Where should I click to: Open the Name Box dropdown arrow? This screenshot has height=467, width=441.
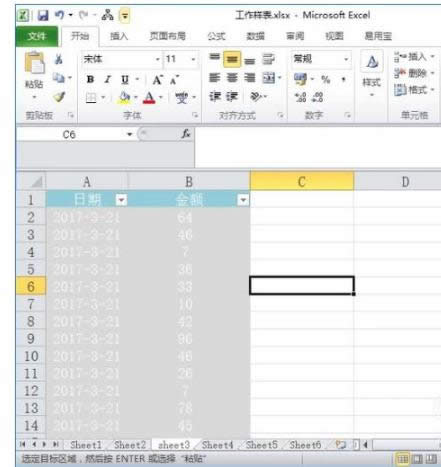(129, 134)
